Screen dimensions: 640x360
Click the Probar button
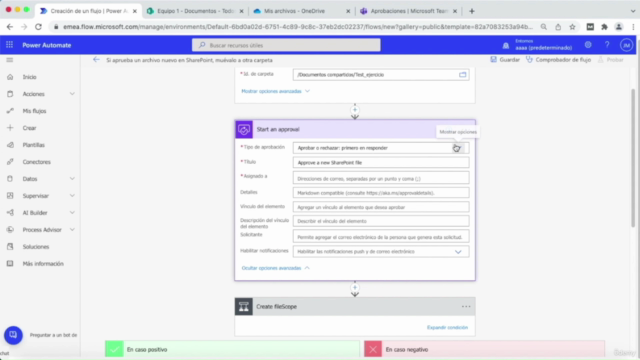tap(611, 60)
